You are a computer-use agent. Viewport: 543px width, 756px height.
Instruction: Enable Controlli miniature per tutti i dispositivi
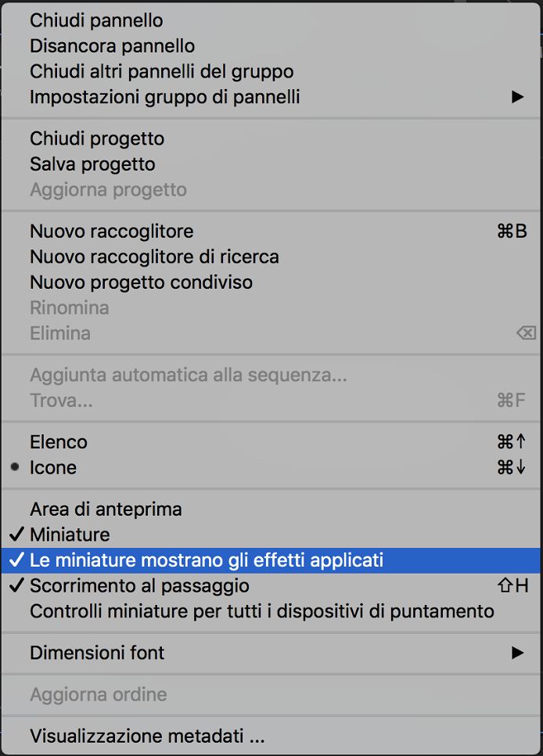point(261,611)
